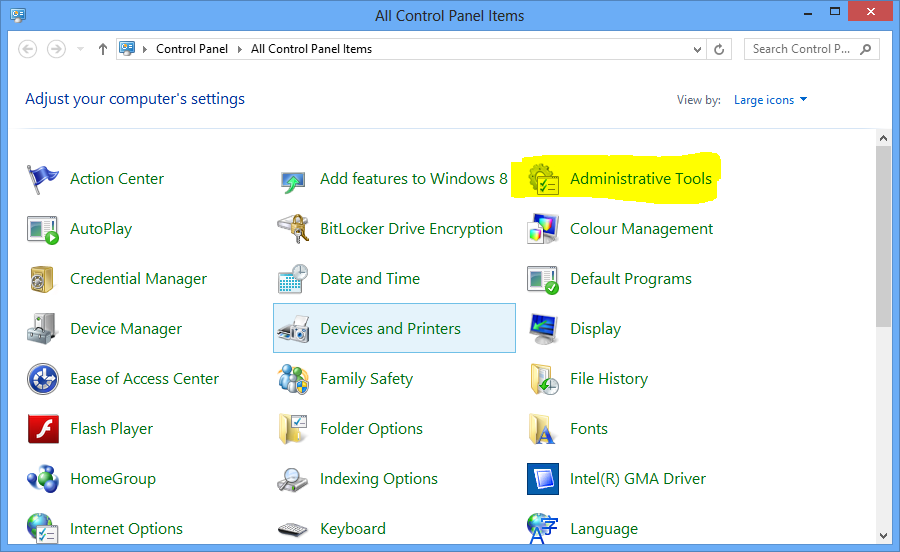Open the Large icons View by dropdown
Screen dimensions: 900x552
point(771,100)
